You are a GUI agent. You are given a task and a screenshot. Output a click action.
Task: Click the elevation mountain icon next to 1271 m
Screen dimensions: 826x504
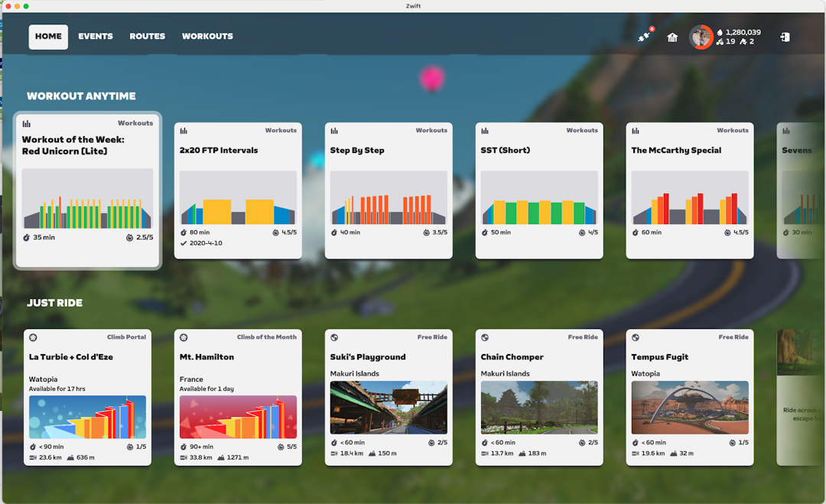[x=221, y=457]
